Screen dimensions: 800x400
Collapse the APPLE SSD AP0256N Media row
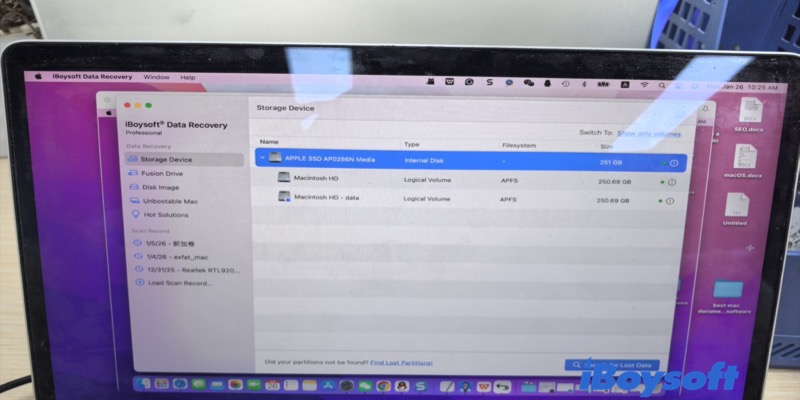pyautogui.click(x=262, y=158)
